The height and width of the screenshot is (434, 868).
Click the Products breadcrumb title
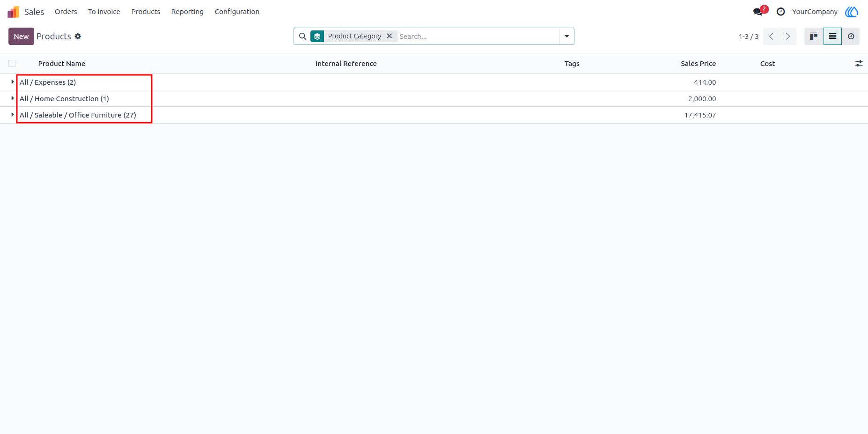click(54, 36)
